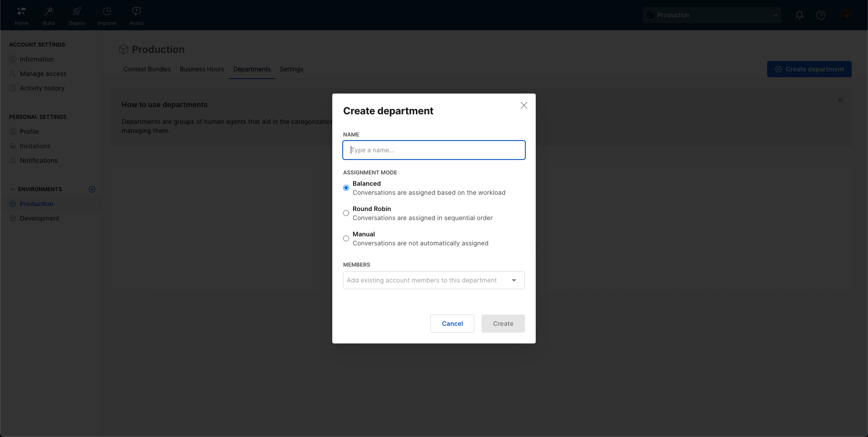This screenshot has height=437, width=868.
Task: Click the Cancel button
Action: tap(452, 324)
